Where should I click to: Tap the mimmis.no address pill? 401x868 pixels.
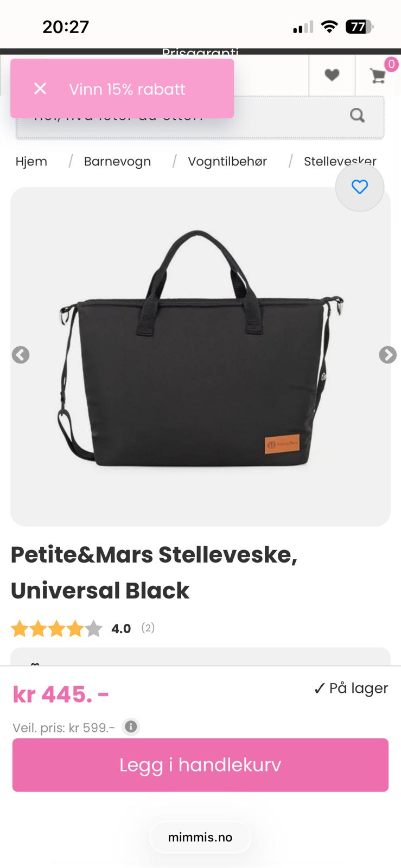click(200, 837)
